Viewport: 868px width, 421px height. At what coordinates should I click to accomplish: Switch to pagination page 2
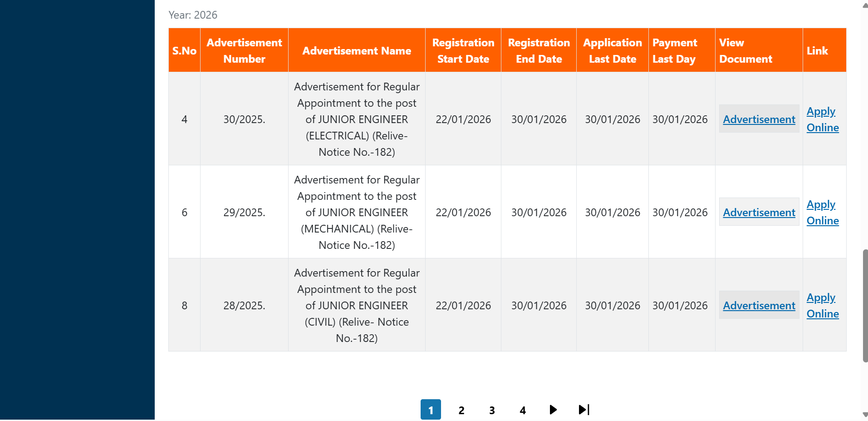[461, 409]
